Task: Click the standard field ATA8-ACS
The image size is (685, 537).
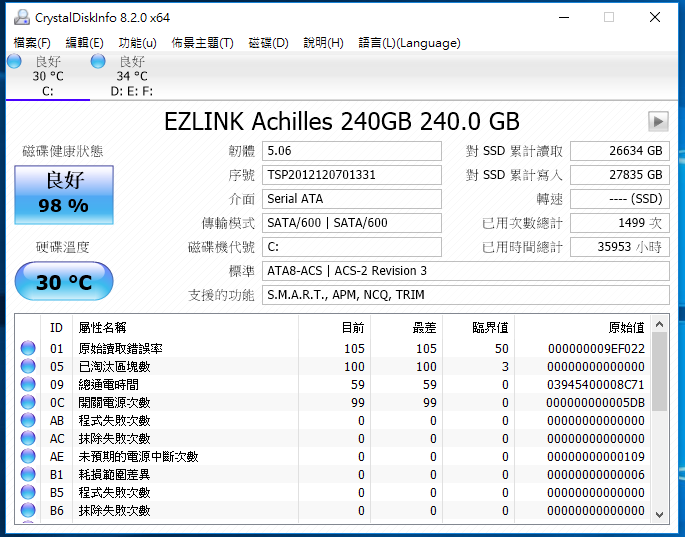Action: point(466,271)
